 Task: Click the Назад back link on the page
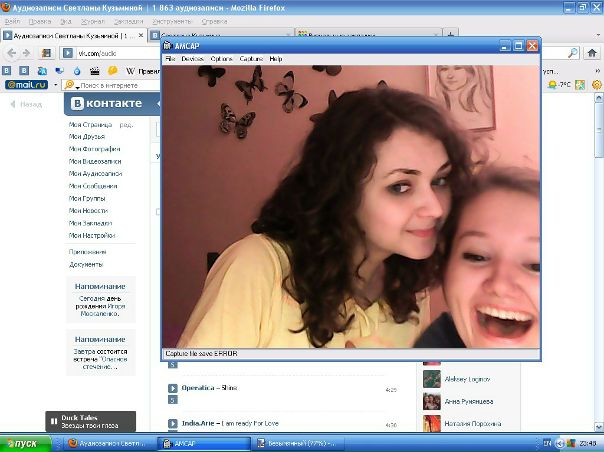click(x=26, y=104)
